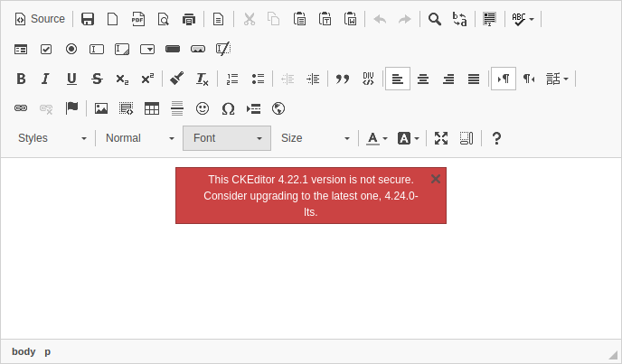Insert a form Button
Viewport: 622px width, 364px height.
pyautogui.click(x=173, y=49)
